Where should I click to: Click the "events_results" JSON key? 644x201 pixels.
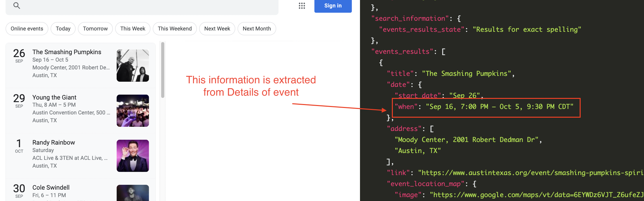point(402,52)
